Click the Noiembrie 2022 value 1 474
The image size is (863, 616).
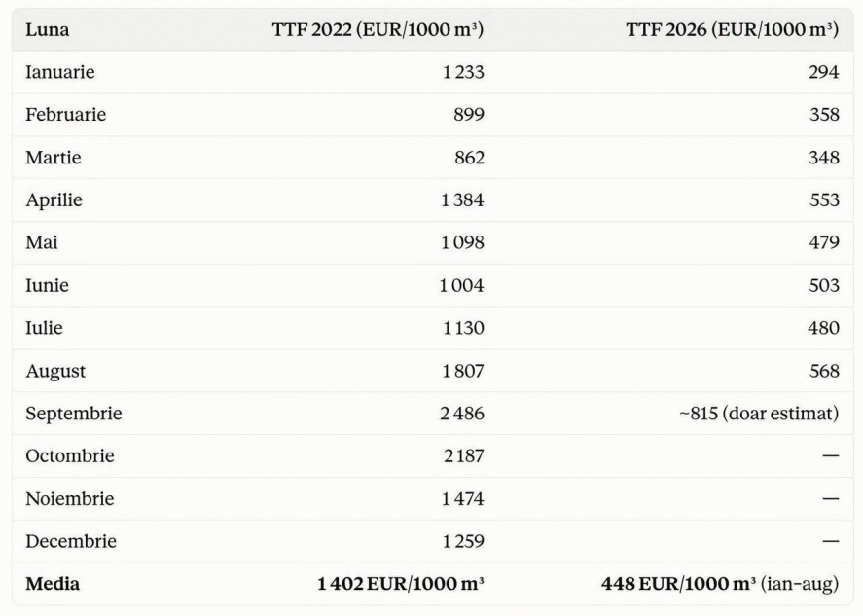463,499
